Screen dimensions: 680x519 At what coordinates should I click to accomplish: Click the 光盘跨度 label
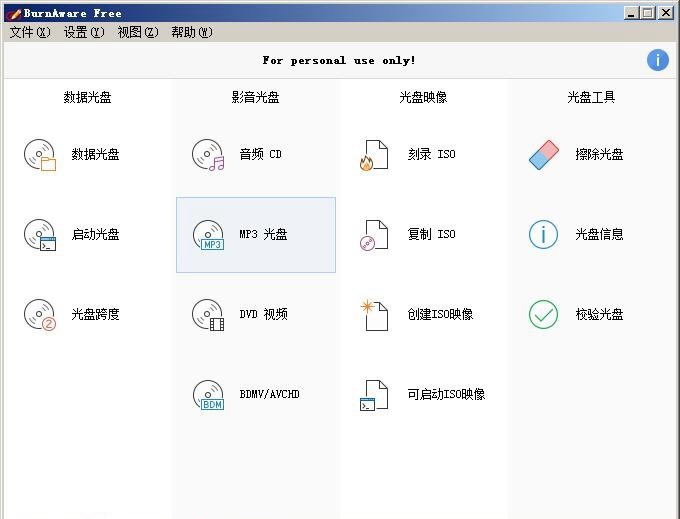pyautogui.click(x=95, y=314)
